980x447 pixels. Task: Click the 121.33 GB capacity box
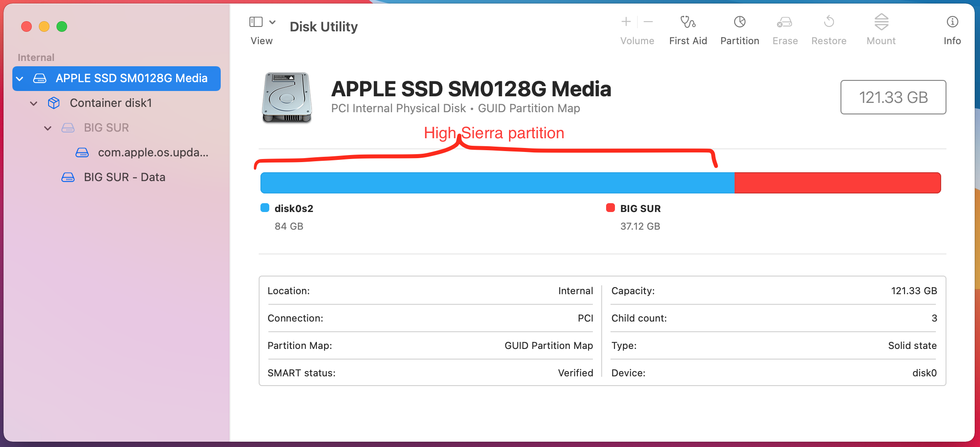(x=893, y=97)
